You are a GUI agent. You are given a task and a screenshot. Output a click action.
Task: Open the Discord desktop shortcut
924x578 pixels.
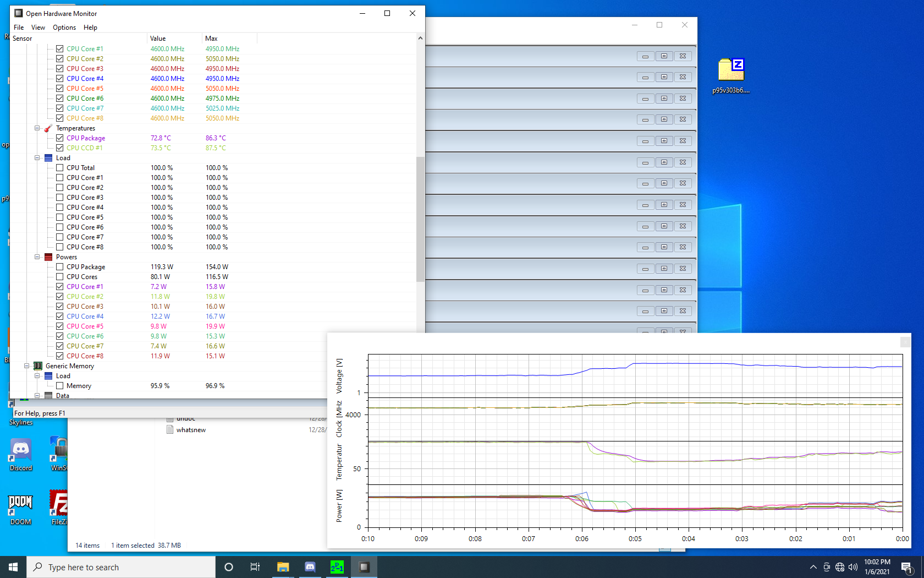tap(21, 450)
